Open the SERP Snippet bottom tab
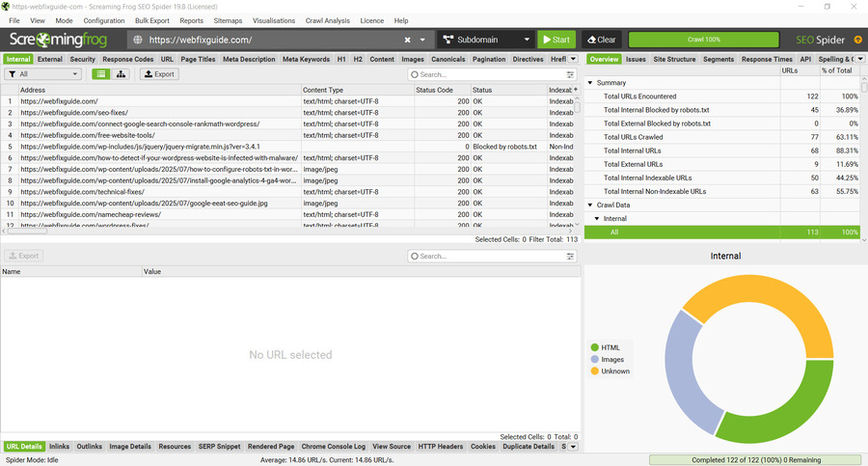Image resolution: width=868 pixels, height=466 pixels. click(x=219, y=446)
